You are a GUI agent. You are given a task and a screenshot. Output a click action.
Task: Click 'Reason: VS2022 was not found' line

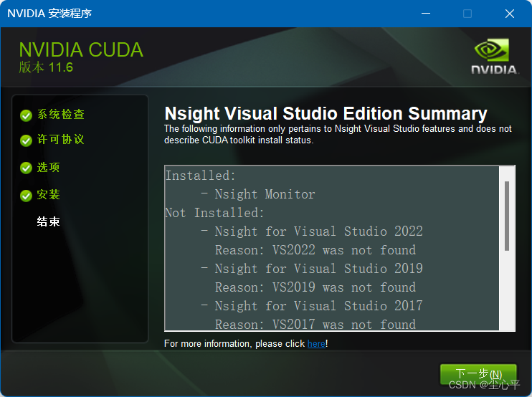click(315, 250)
